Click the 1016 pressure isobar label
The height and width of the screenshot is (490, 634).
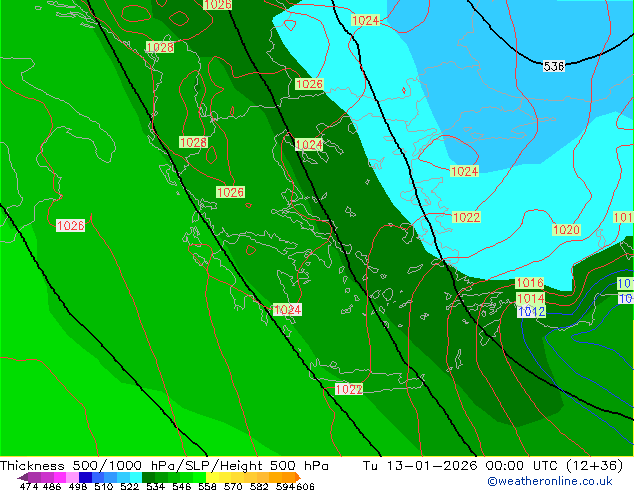click(530, 283)
